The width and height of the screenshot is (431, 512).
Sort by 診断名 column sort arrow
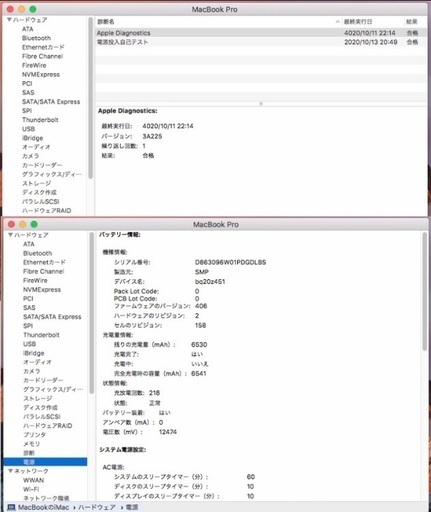(337, 22)
